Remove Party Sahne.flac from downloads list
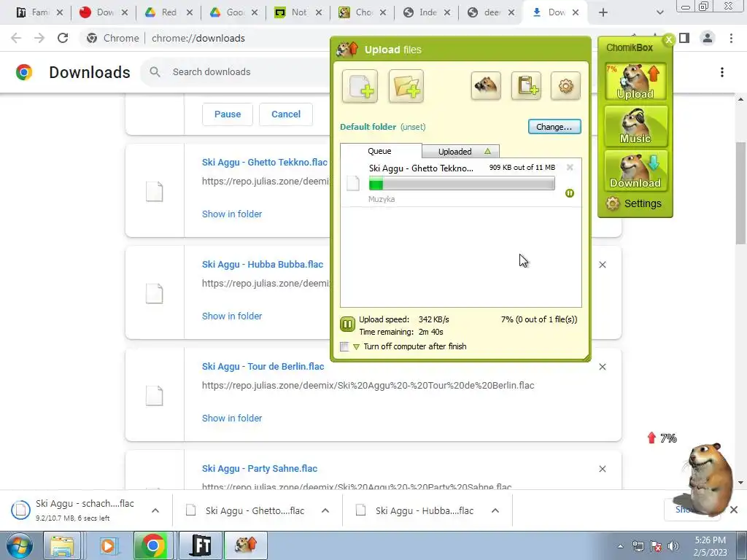Viewport: 747px width, 560px height. pos(602,469)
